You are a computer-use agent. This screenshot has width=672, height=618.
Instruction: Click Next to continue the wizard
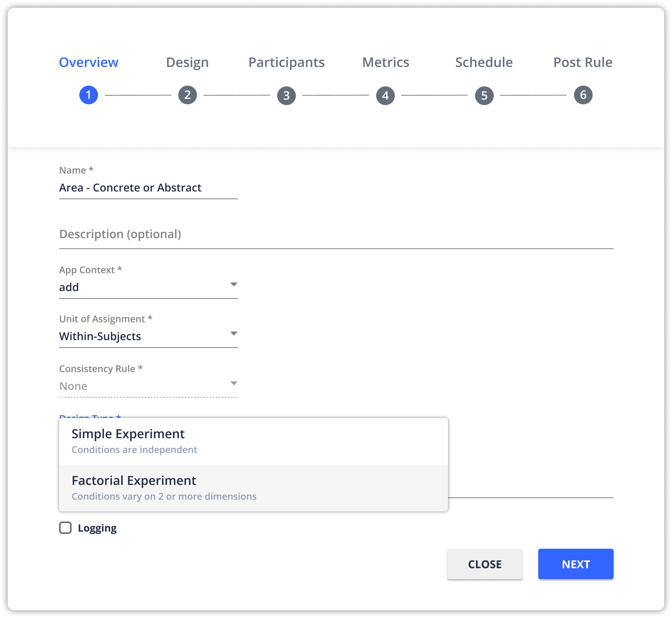[x=576, y=564]
